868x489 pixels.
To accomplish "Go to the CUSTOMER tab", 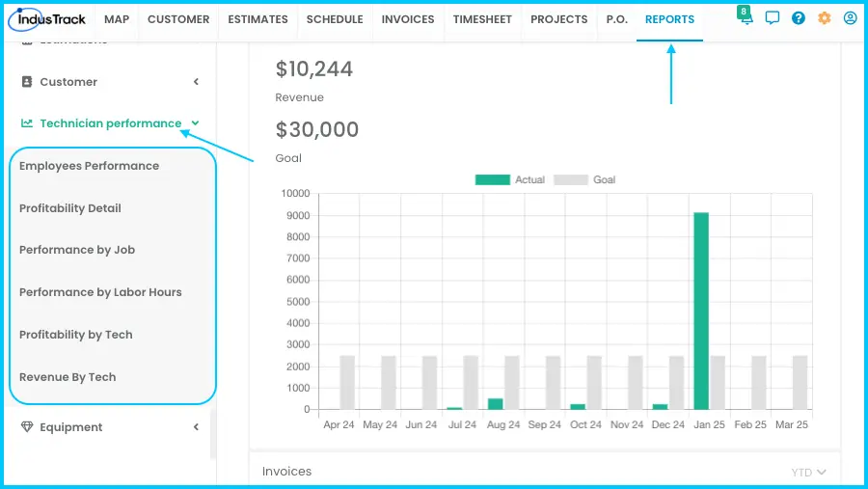I will (178, 19).
